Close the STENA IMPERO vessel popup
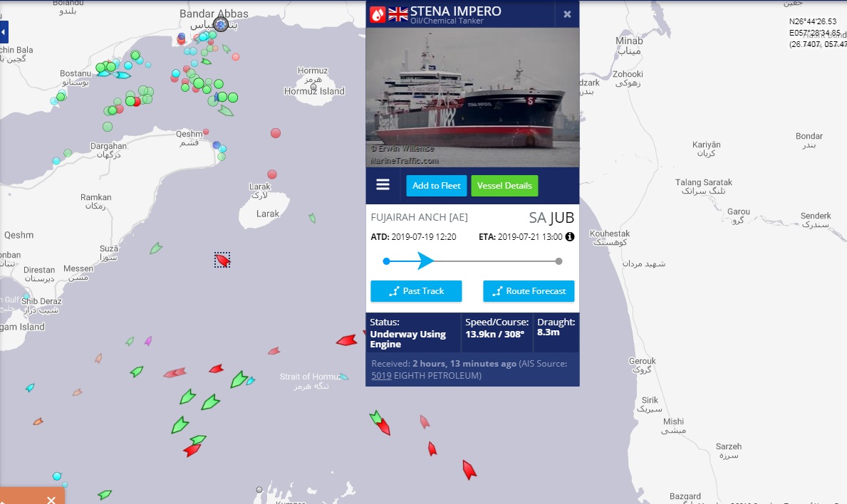 pyautogui.click(x=567, y=14)
